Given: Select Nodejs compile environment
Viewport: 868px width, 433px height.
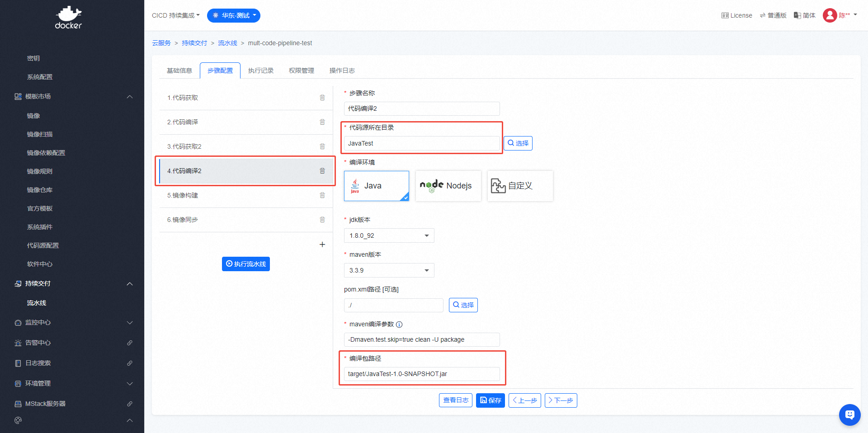Looking at the screenshot, I should pyautogui.click(x=448, y=186).
